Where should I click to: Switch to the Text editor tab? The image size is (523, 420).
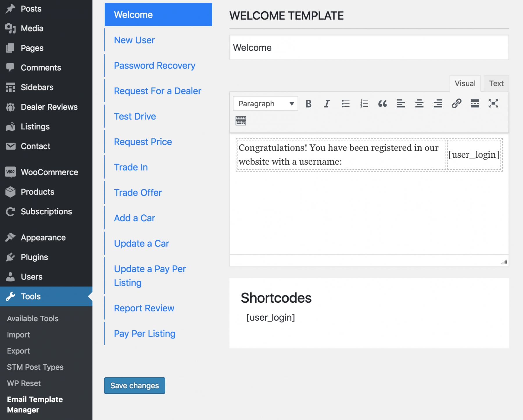pyautogui.click(x=496, y=84)
